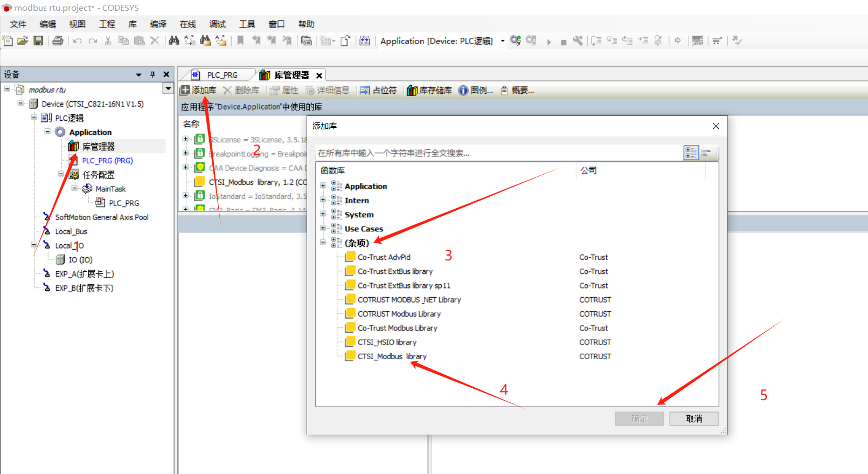The width and height of the screenshot is (868, 474).
Task: Open the 在线 menu
Action: pos(188,24)
